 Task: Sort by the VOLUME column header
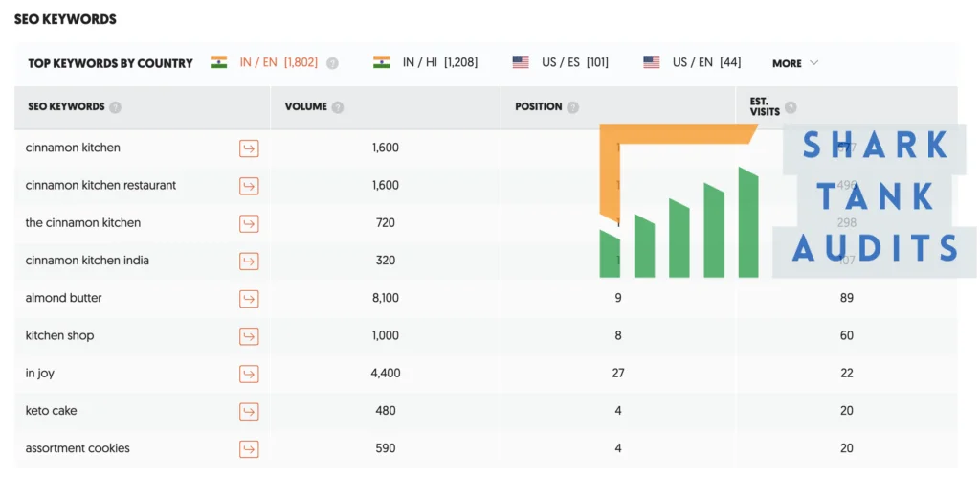[305, 106]
